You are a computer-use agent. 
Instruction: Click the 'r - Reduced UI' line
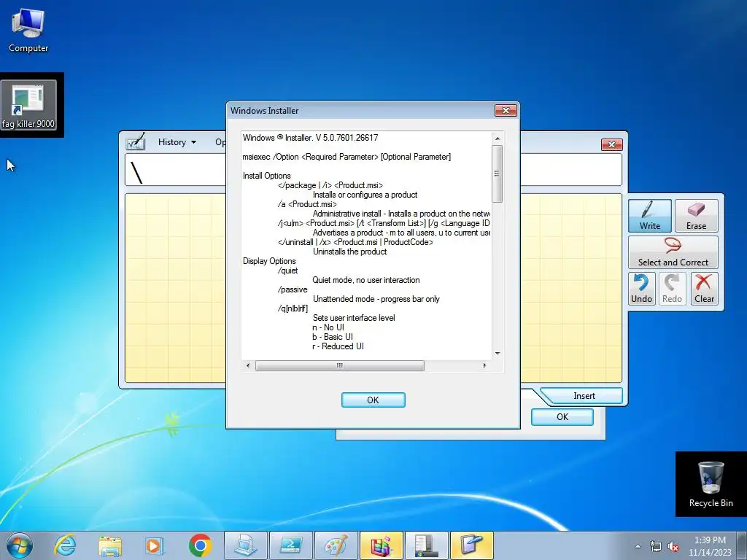pyautogui.click(x=338, y=346)
